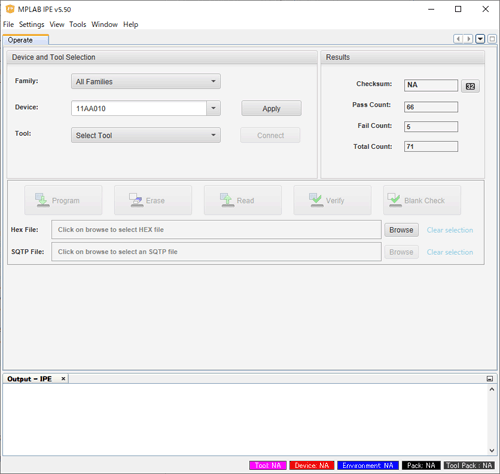500x474 pixels.
Task: Click Browse for the Hex File
Action: pyautogui.click(x=401, y=230)
